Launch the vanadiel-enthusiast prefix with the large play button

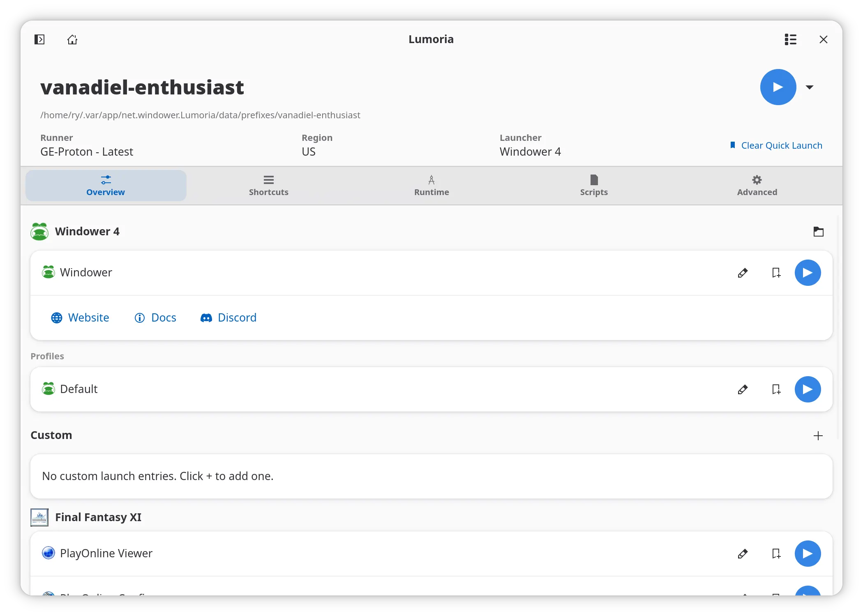coord(778,87)
